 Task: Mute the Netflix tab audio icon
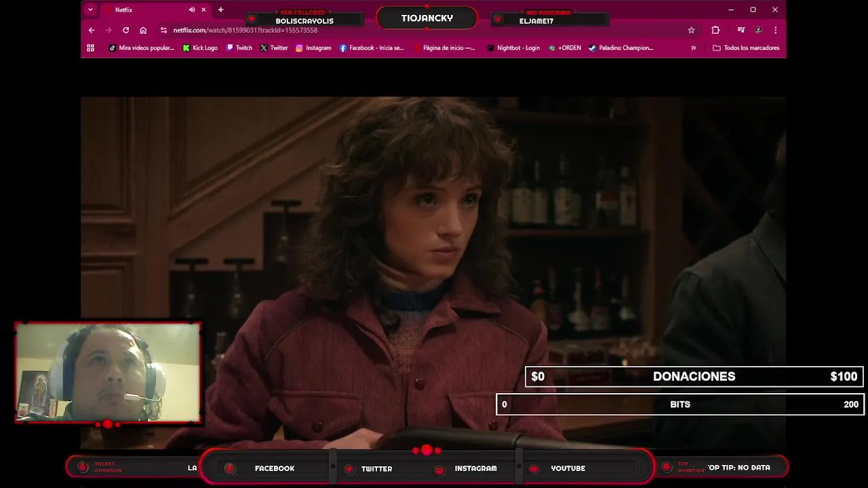click(x=192, y=9)
